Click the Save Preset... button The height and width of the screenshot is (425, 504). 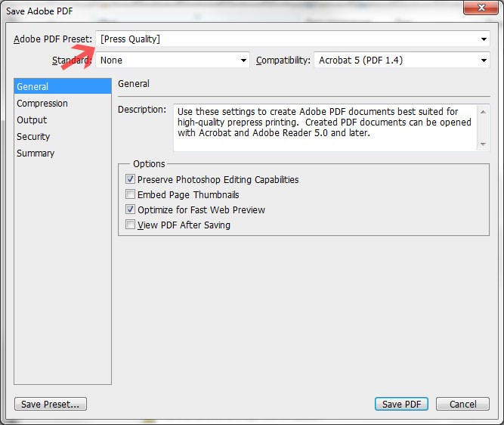pyautogui.click(x=51, y=404)
